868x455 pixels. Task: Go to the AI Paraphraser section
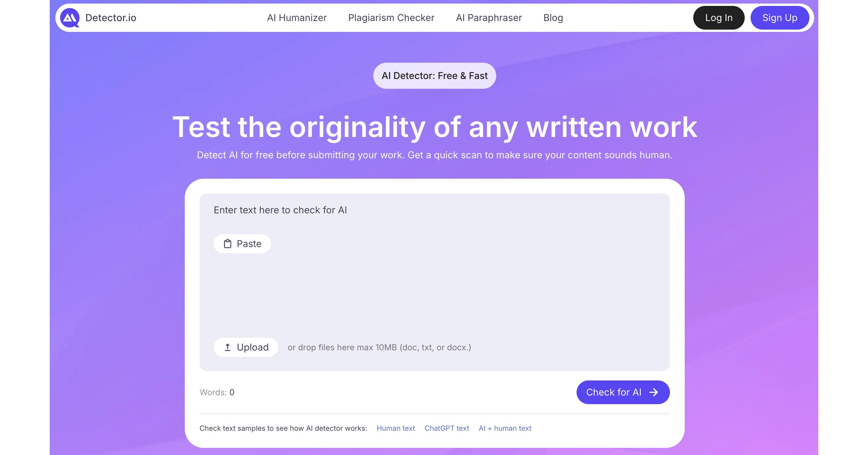pyautogui.click(x=489, y=18)
